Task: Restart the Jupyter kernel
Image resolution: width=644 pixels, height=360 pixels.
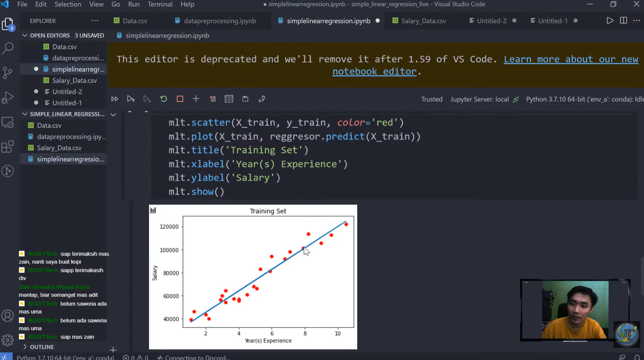Action: tap(163, 99)
